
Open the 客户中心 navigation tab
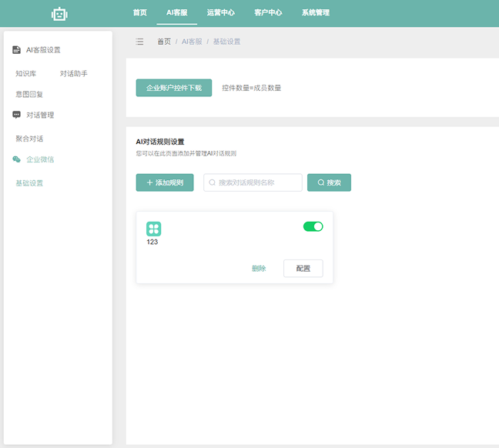tap(268, 13)
